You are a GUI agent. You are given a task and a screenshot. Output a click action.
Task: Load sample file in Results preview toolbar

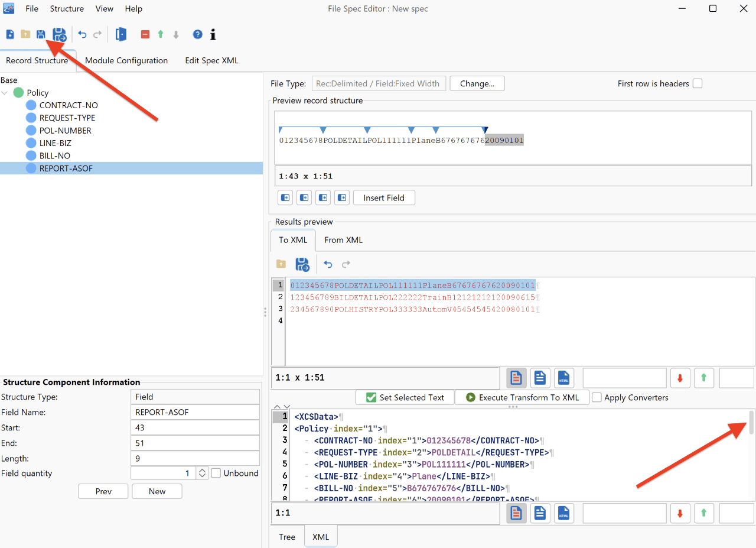[281, 264]
